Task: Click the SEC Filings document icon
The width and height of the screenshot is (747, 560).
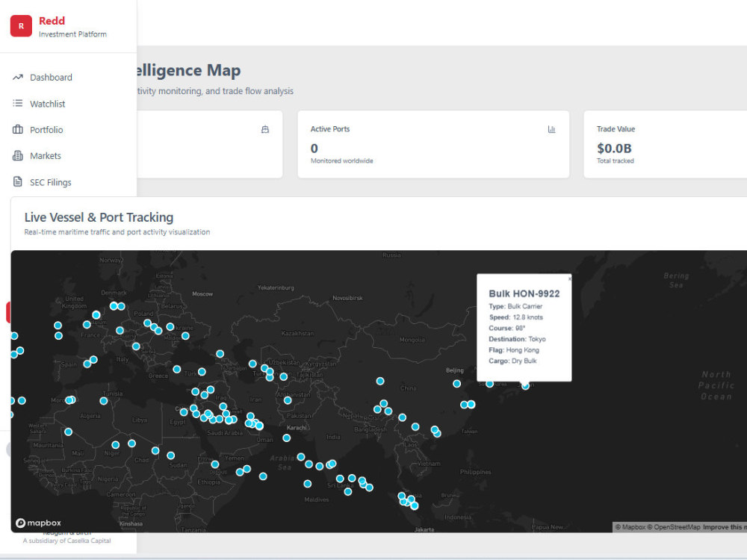Action: [x=18, y=181]
